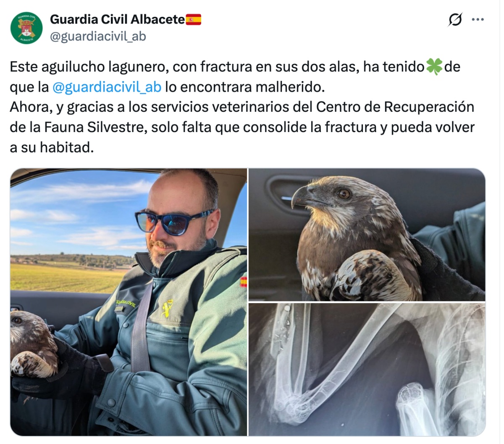
Task: Click the Spanish flag emoji beside the name
Action: pyautogui.click(x=194, y=19)
